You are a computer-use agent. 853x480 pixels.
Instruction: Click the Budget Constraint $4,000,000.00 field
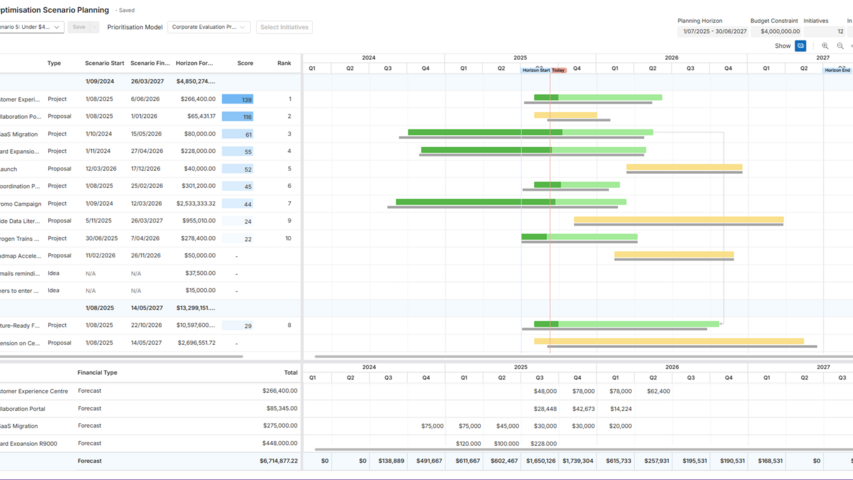775,31
